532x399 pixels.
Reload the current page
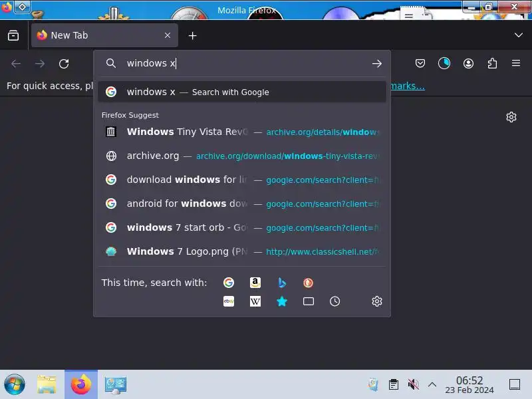click(x=64, y=63)
